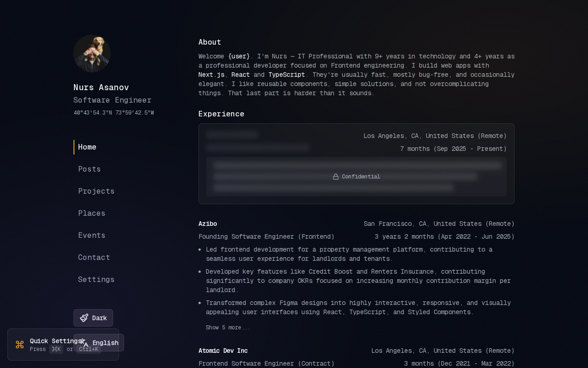Go to the Posts page

90,169
